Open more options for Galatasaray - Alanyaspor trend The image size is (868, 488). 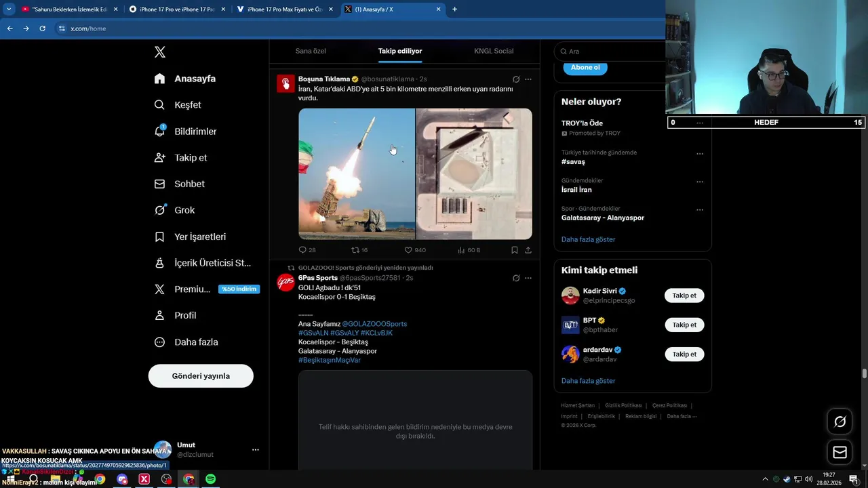700,210
